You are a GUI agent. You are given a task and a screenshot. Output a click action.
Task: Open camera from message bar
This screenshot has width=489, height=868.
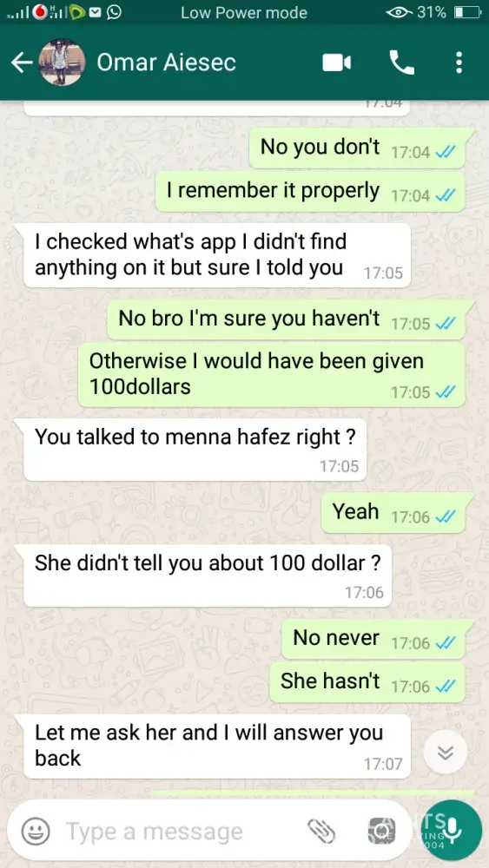(382, 831)
